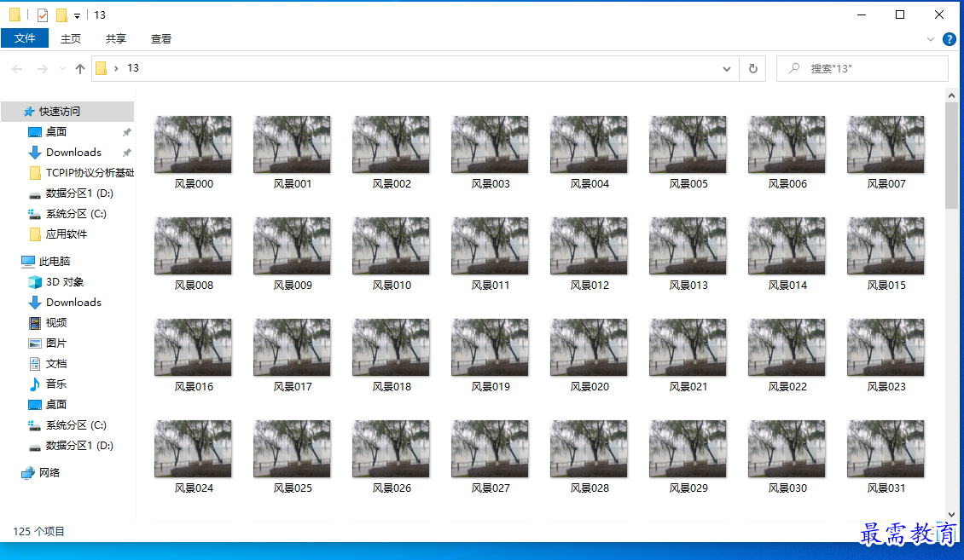Click the scrollbar up arrow
The image size is (964, 560).
tap(951, 95)
